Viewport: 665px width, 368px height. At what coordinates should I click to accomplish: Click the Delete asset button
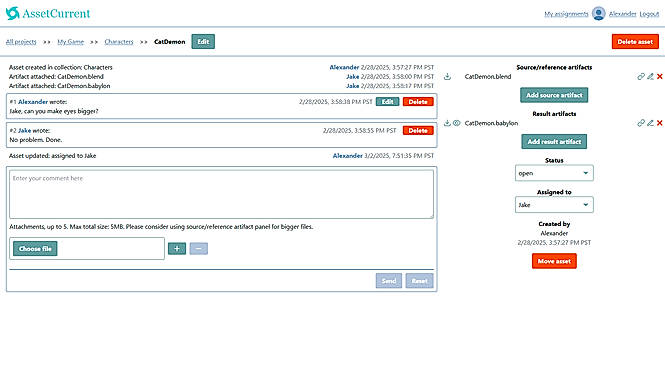635,42
